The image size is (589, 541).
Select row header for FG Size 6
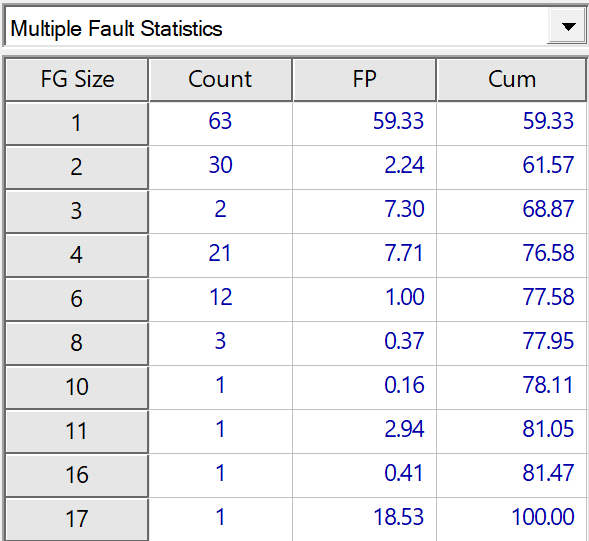click(x=77, y=299)
